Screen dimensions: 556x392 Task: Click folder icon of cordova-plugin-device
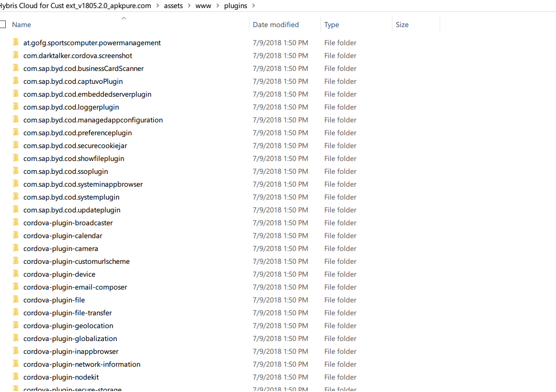(16, 274)
